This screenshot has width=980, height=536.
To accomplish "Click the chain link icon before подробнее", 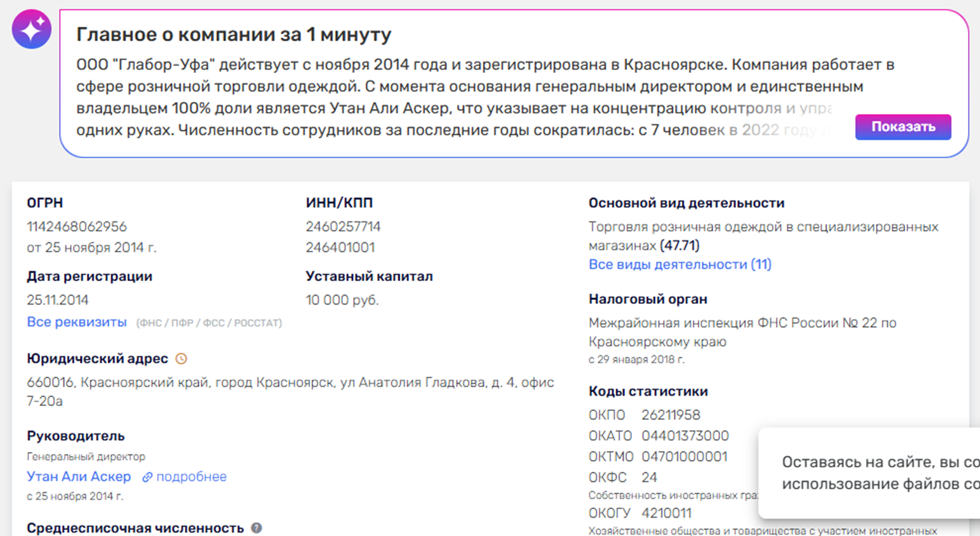I will pyautogui.click(x=147, y=477).
